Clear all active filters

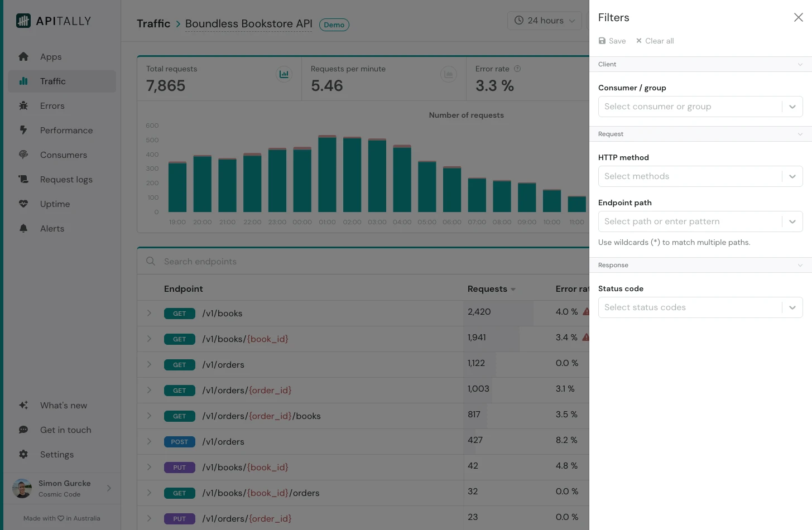(655, 41)
